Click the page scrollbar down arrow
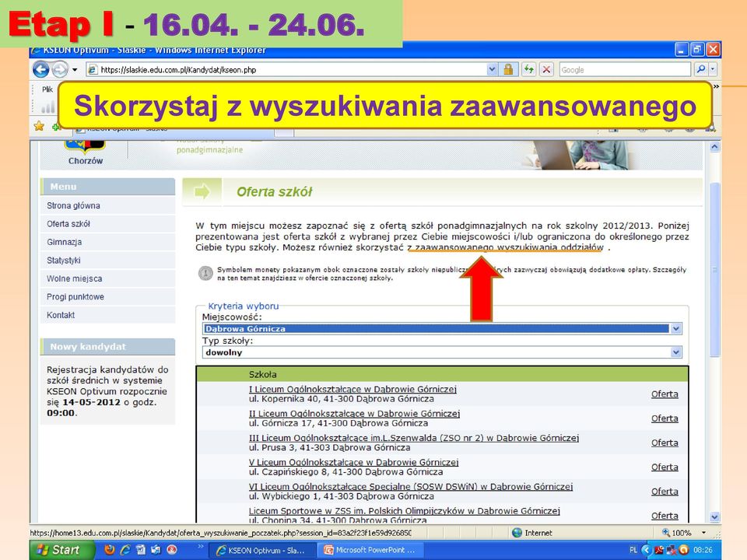The height and width of the screenshot is (560, 747). pos(714,516)
